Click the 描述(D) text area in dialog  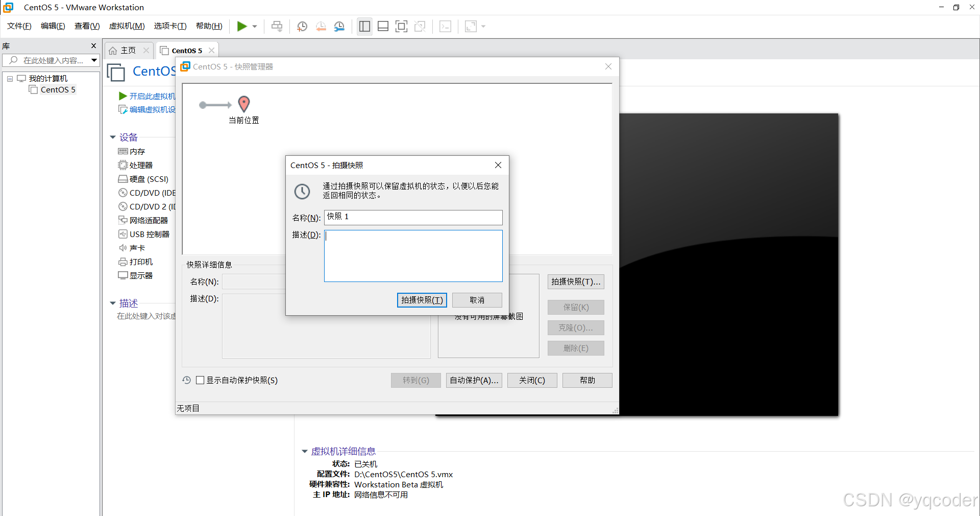coord(413,256)
